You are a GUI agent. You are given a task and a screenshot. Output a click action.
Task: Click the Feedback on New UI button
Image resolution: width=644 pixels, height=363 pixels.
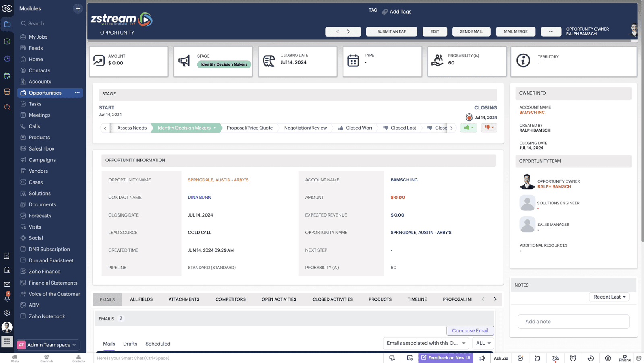pyautogui.click(x=445, y=358)
